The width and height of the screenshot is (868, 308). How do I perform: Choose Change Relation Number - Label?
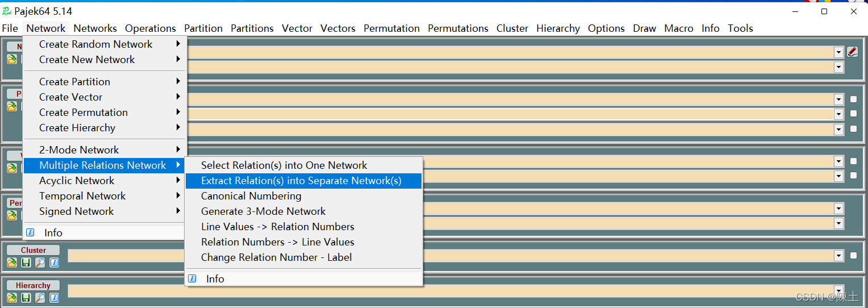304,257
